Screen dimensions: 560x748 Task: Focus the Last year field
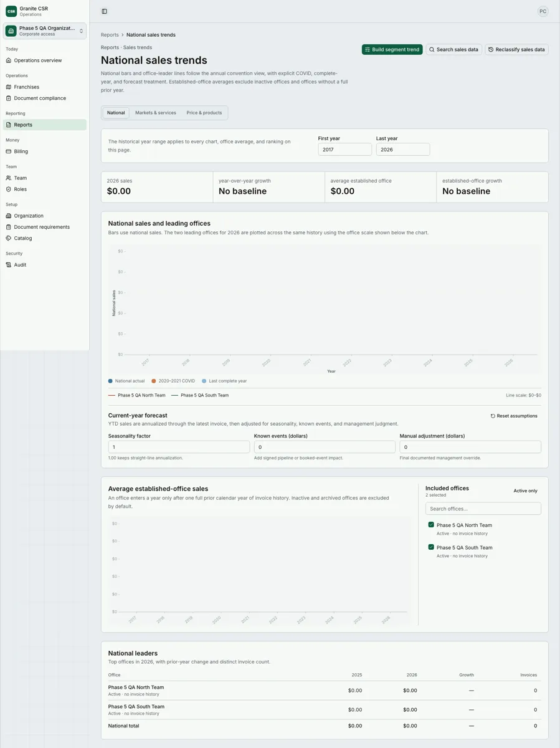click(x=403, y=150)
